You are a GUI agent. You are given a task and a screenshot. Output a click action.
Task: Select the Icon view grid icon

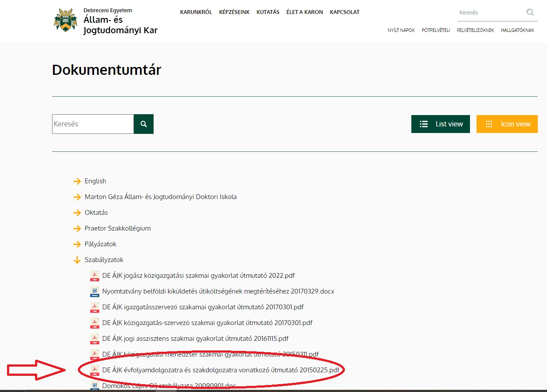(489, 124)
